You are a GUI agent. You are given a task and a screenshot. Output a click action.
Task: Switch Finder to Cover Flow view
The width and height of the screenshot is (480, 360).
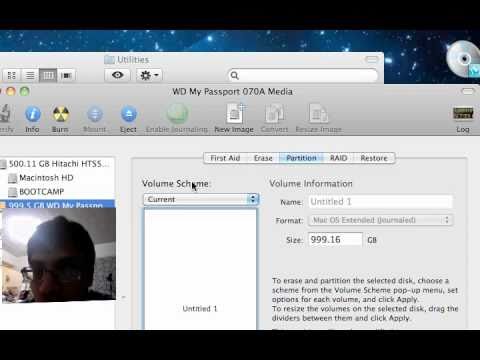pyautogui.click(x=66, y=75)
